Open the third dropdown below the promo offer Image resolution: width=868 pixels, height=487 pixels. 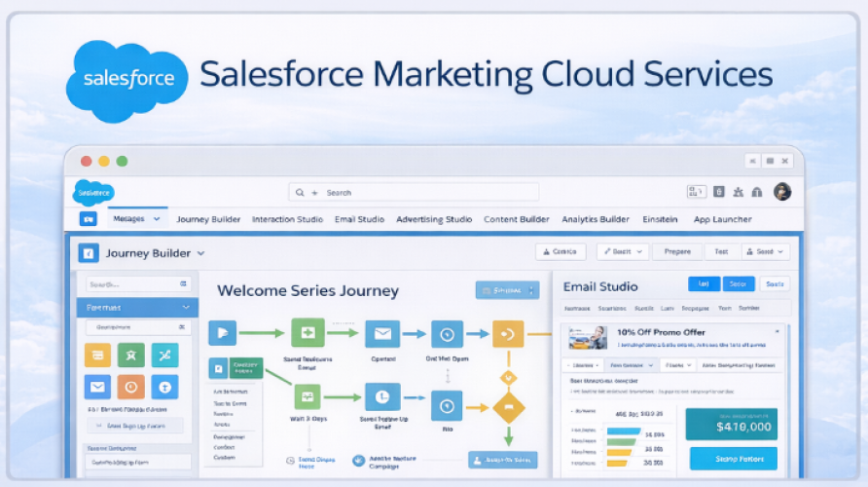678,365
